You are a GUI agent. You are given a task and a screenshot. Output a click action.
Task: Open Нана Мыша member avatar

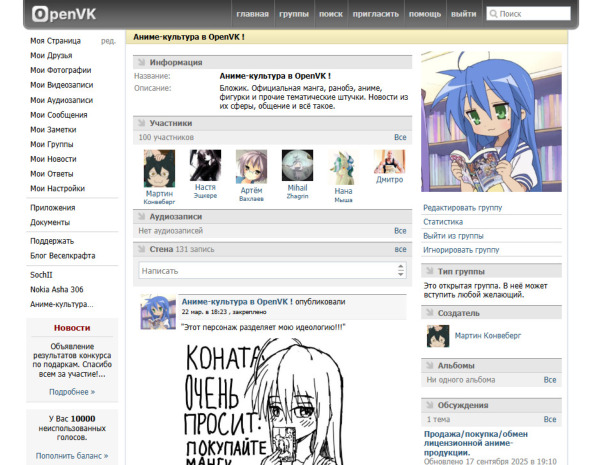[x=343, y=168]
